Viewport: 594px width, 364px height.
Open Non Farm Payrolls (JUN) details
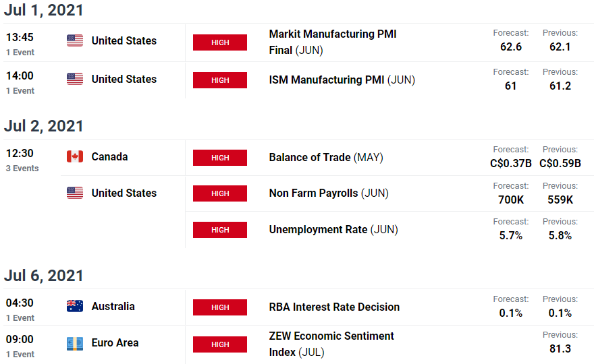[329, 193]
